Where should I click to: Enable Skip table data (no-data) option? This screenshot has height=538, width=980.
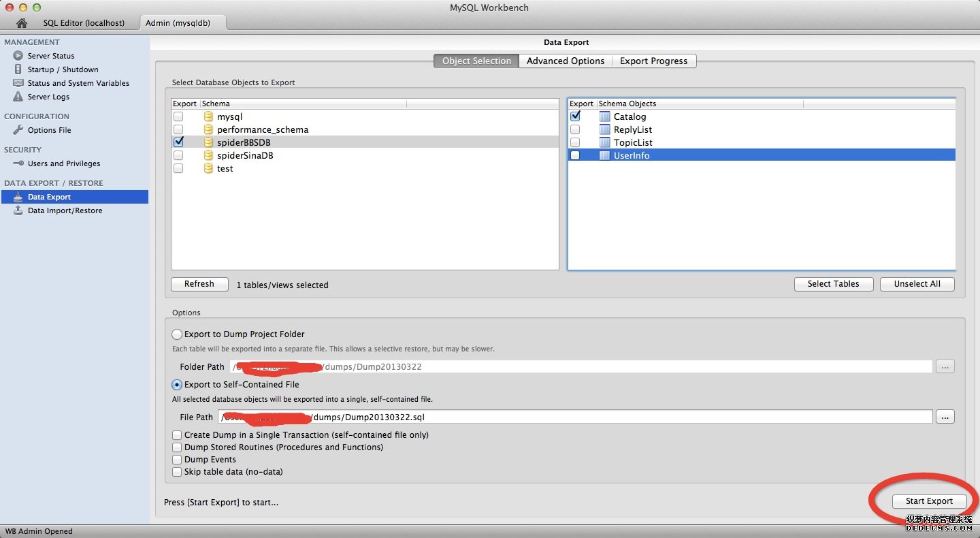point(178,472)
